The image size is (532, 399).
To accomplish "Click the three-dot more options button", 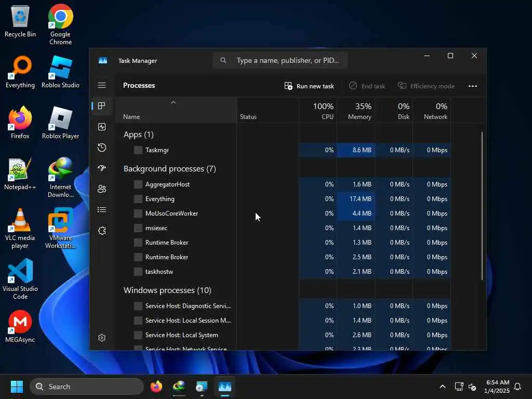I will point(473,86).
